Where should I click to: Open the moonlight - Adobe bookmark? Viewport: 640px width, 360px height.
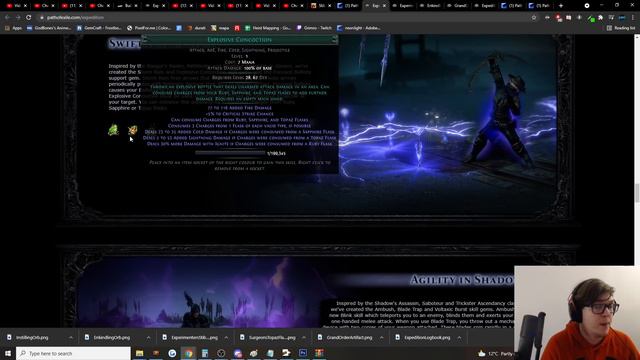click(359, 28)
